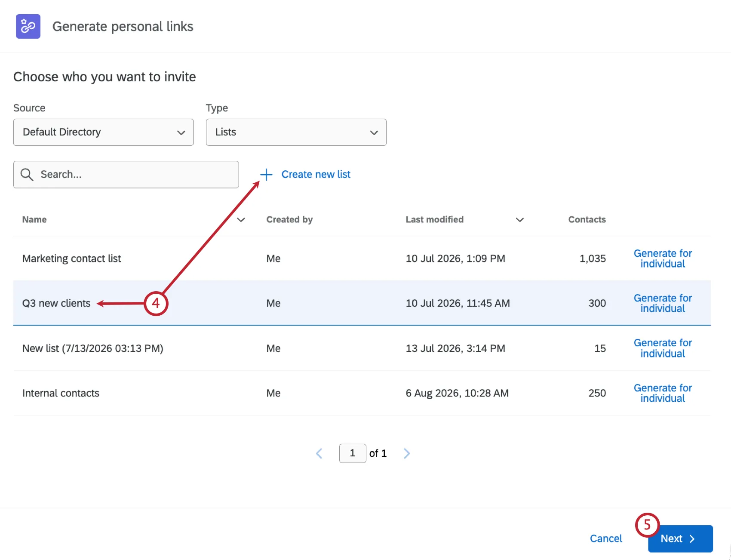Select the Q3 new clients list name
This screenshot has height=560, width=731.
point(56,303)
